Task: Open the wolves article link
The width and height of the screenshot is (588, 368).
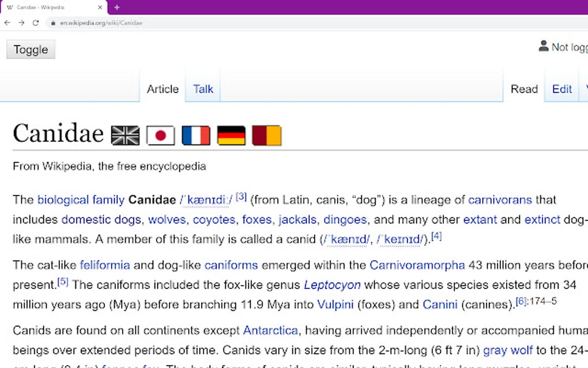Action: click(x=167, y=220)
